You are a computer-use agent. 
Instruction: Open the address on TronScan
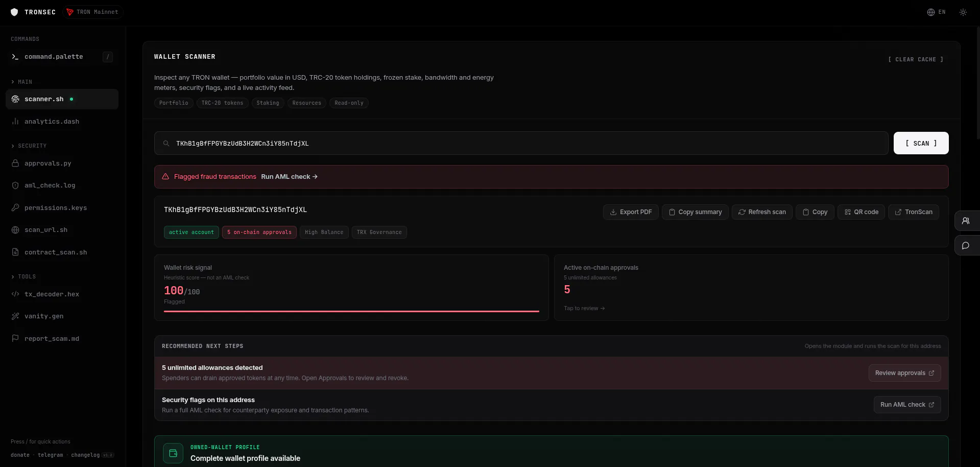coord(914,212)
